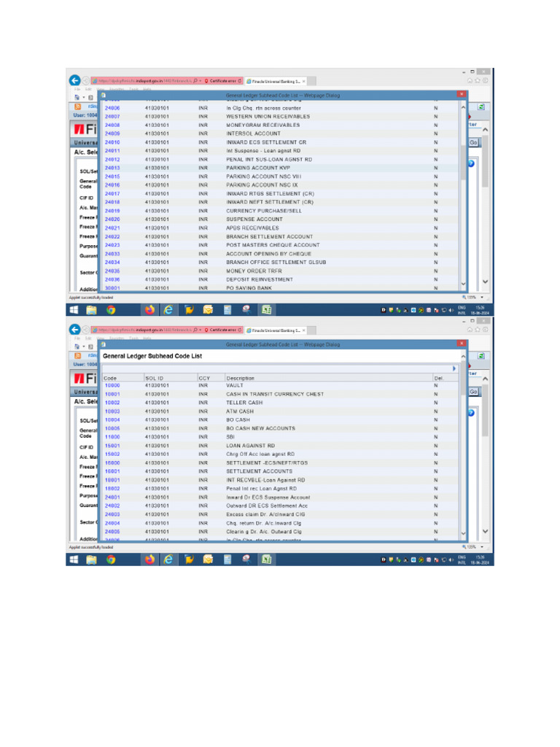Close the lower General Ledger Subhead dialog

click(461, 344)
